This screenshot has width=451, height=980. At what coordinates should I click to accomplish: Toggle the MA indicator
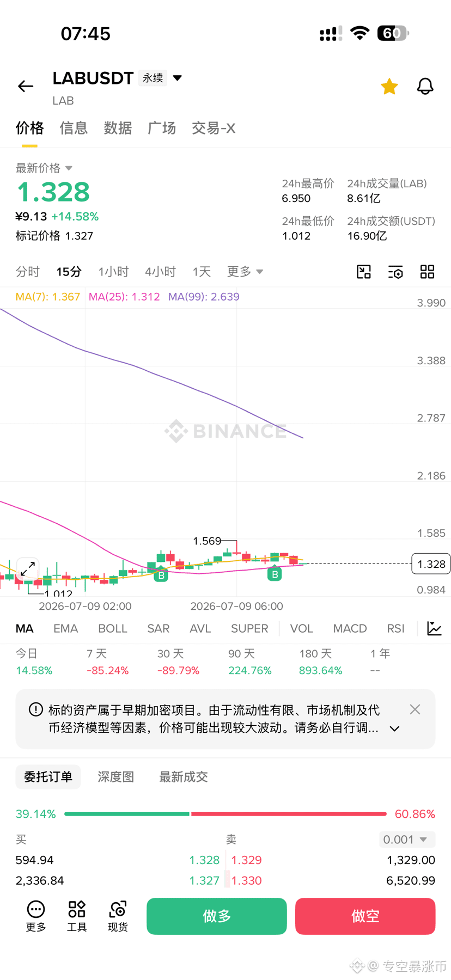[x=25, y=628]
